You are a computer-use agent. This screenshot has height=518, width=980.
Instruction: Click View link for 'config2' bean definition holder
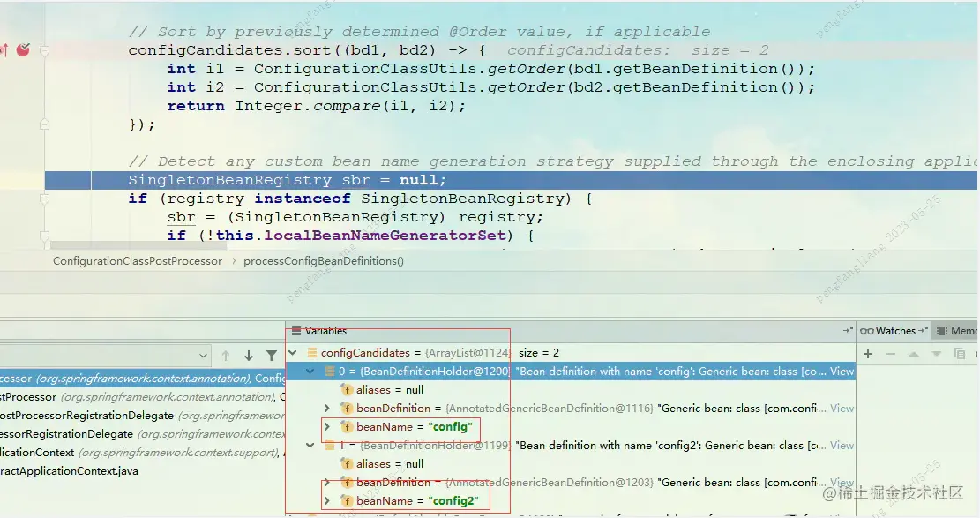pyautogui.click(x=842, y=446)
